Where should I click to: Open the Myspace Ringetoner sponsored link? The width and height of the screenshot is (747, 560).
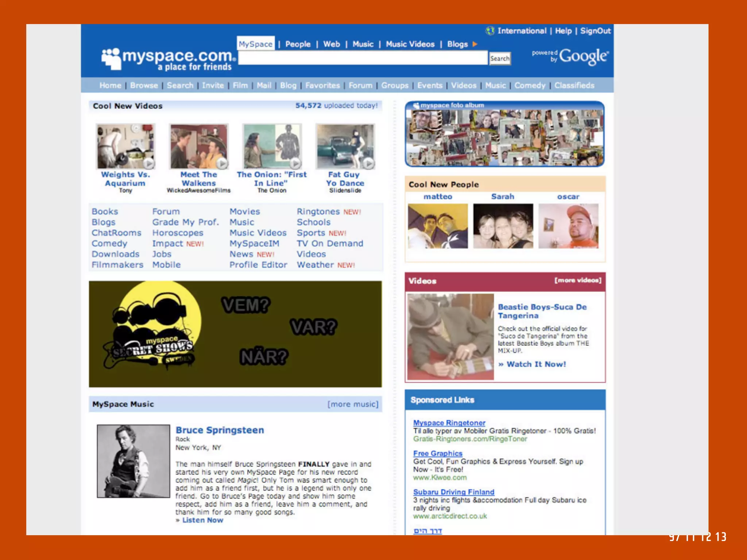point(449,423)
